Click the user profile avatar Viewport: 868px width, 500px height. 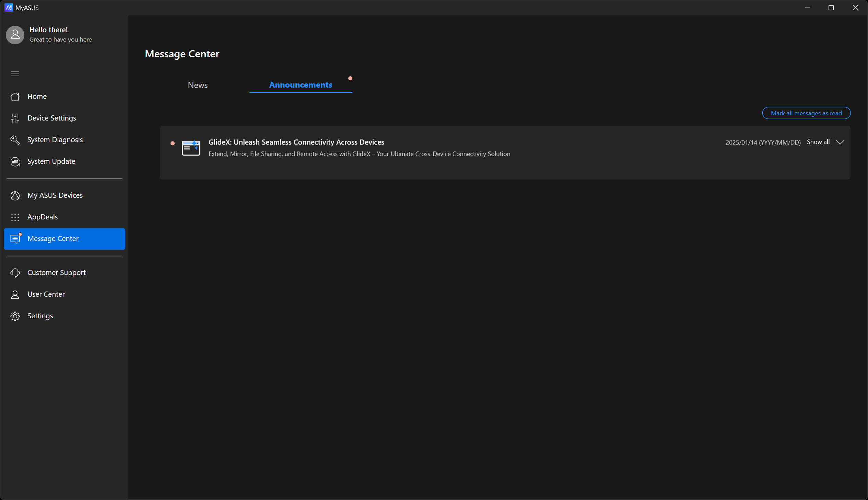15,35
